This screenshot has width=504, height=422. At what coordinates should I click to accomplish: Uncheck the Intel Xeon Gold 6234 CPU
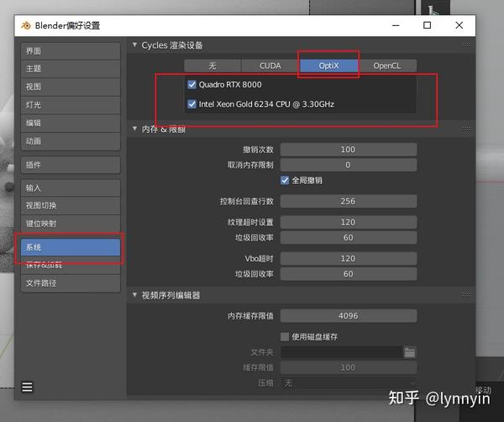pyautogui.click(x=192, y=104)
